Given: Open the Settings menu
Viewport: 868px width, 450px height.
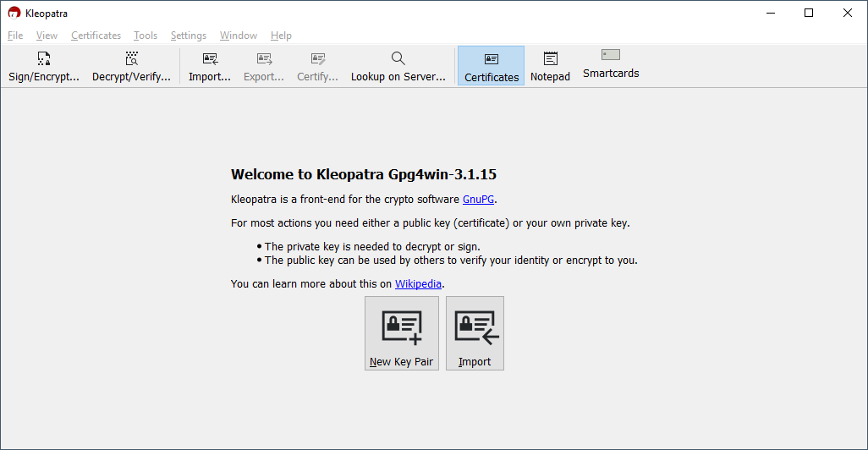Looking at the screenshot, I should [x=188, y=36].
